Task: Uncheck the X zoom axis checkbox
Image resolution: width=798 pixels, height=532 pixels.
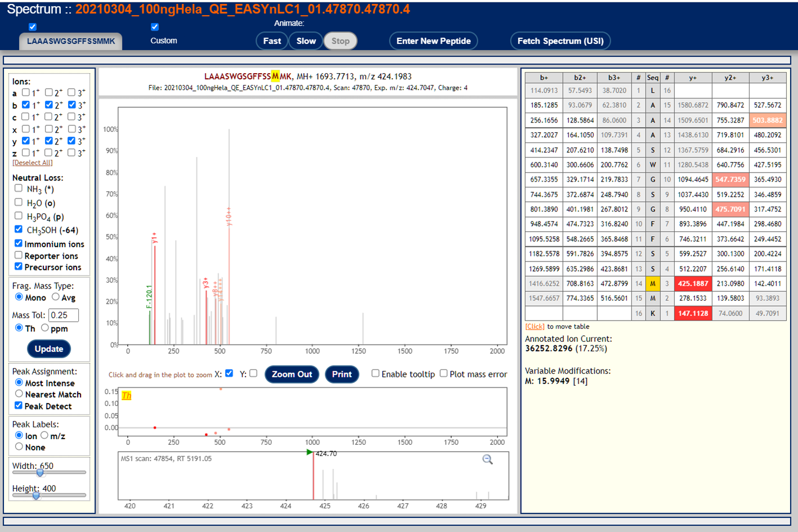Action: 229,373
